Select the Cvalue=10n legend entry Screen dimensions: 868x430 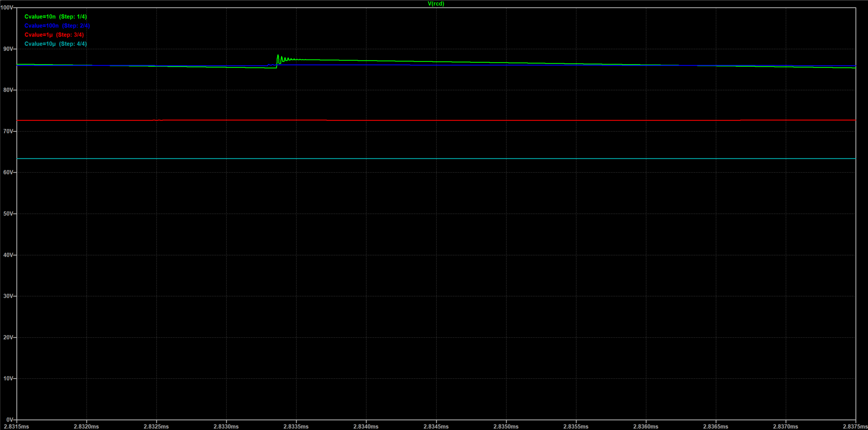[x=56, y=17]
